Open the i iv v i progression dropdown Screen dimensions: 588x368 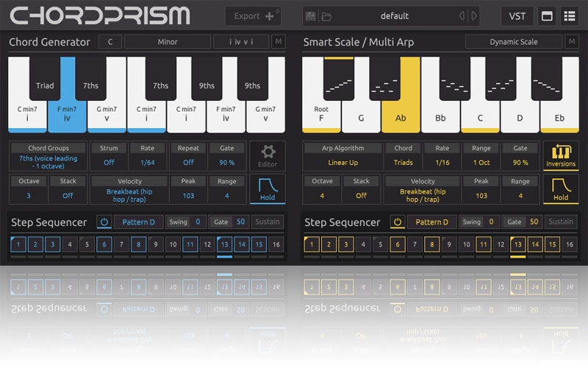pos(241,42)
